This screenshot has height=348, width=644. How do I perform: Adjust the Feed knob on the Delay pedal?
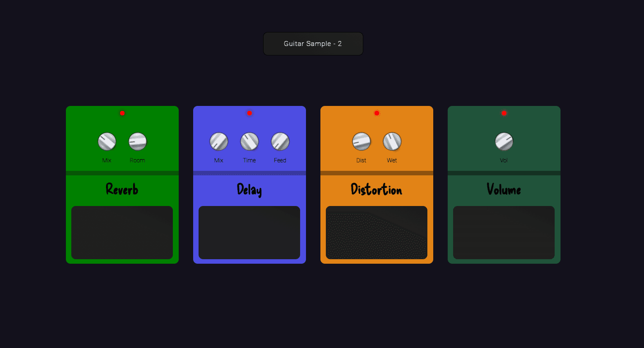[280, 142]
